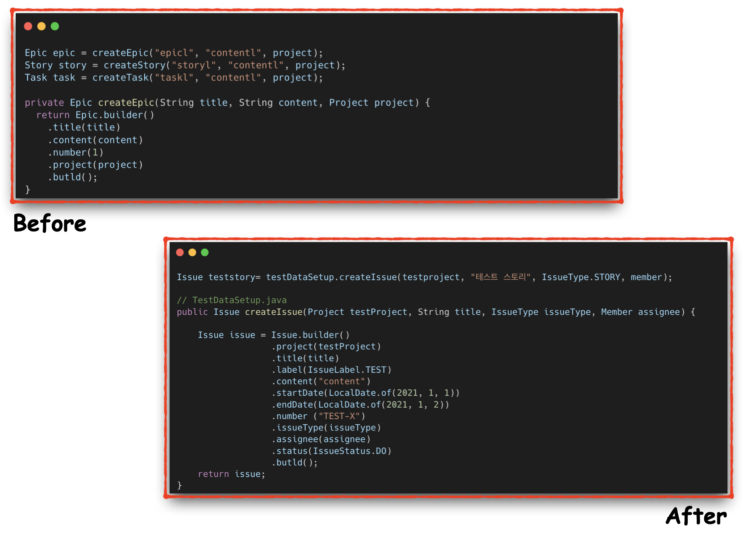The height and width of the screenshot is (544, 756).
Task: Click the '.project(testProject)' line
Action: click(x=326, y=347)
